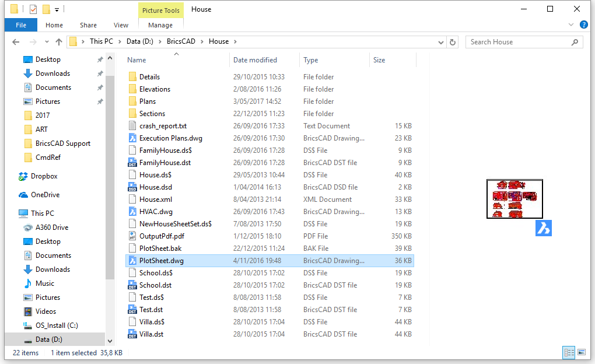Navigate to BricsCAD in the address path

point(181,41)
